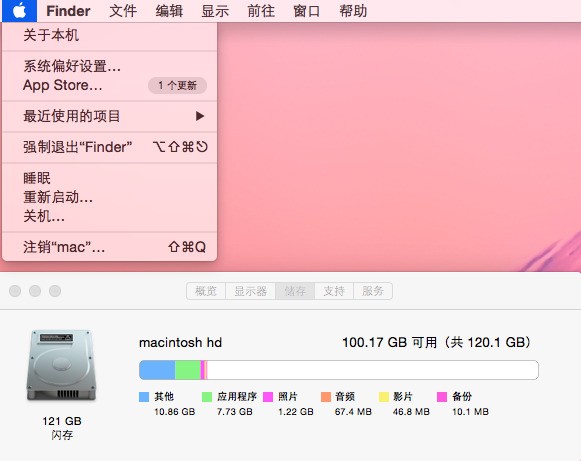Choose 注销“mac”… menu item

[109, 247]
